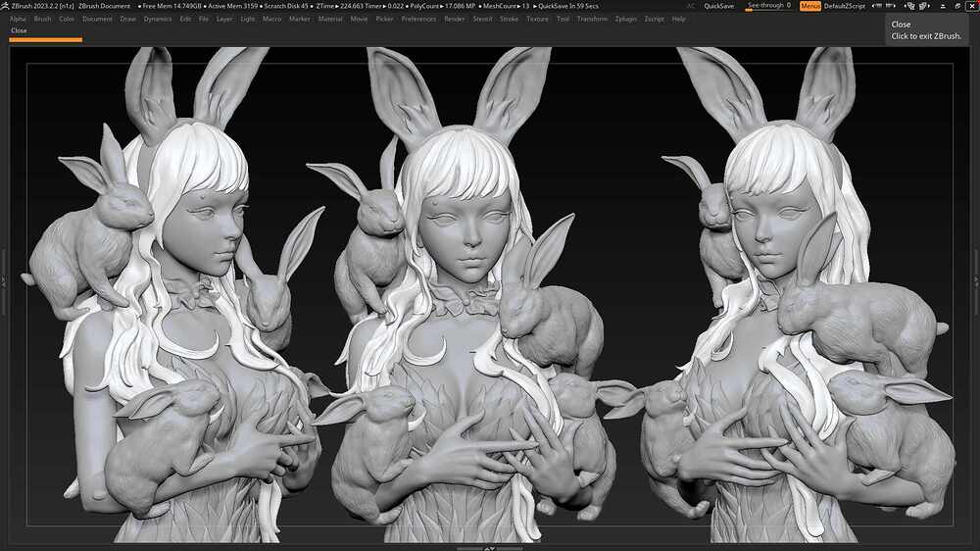Open the Zscript menu

coord(655,19)
